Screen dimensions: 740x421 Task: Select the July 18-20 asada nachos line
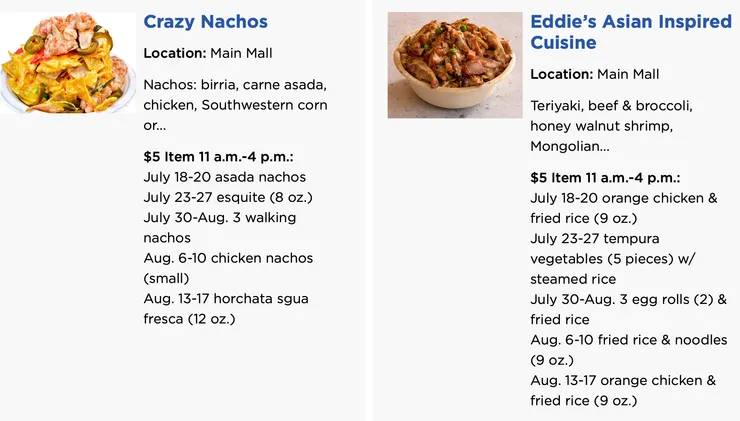coord(225,177)
